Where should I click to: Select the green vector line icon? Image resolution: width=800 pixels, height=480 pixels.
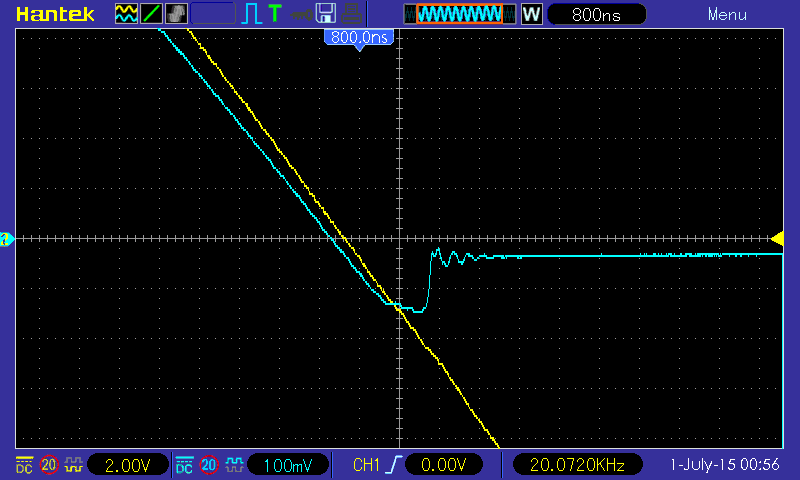point(151,14)
